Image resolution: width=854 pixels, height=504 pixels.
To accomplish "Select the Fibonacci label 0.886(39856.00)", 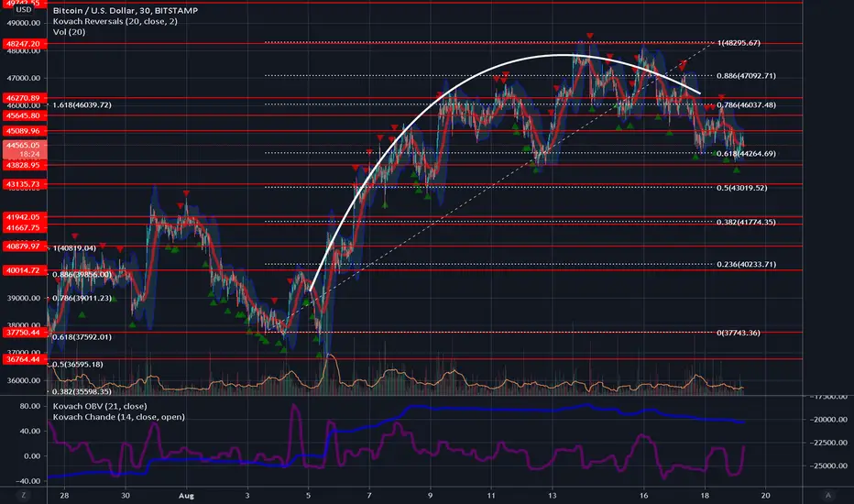I will click(82, 274).
